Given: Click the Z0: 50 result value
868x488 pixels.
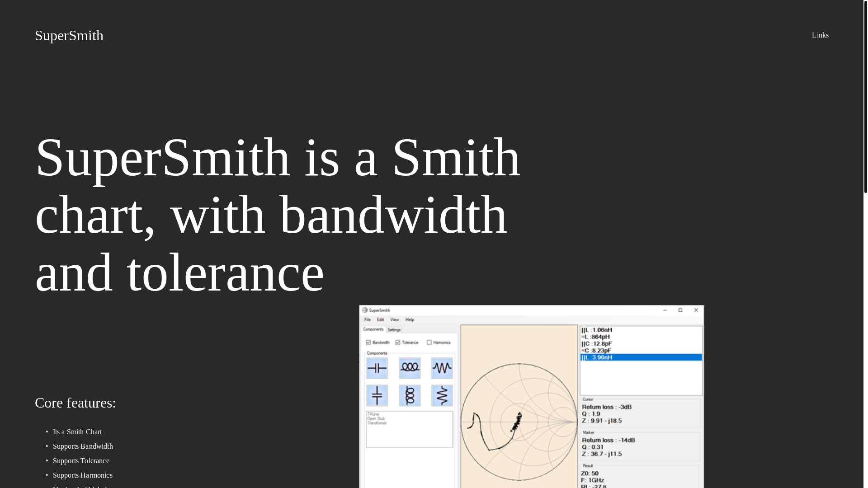Looking at the screenshot, I should click(x=590, y=474).
